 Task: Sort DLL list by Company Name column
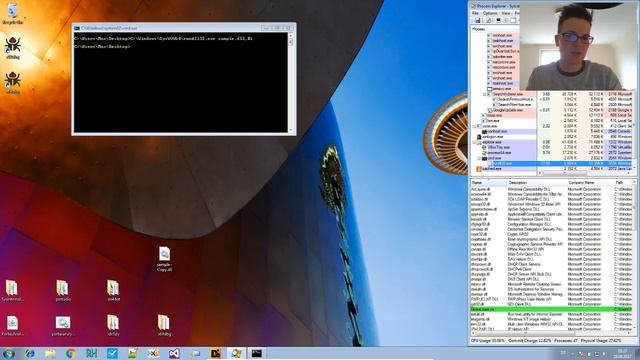590,182
